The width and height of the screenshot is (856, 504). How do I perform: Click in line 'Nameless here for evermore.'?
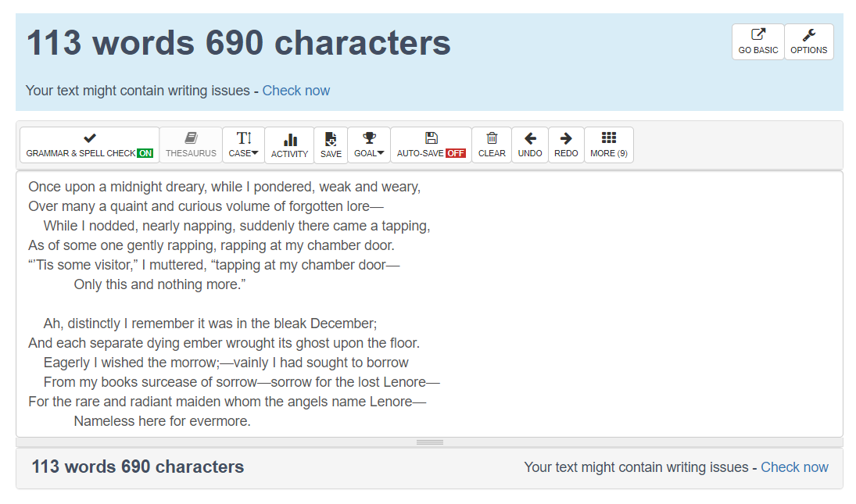pyautogui.click(x=162, y=421)
